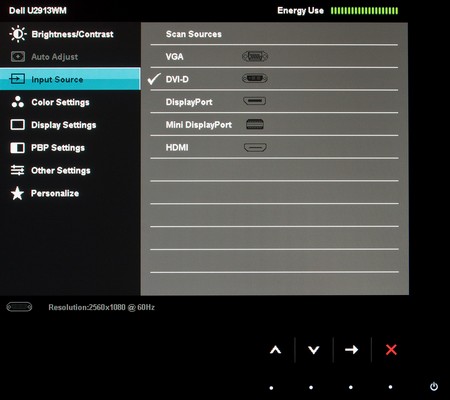Click the checkmark next to DVI-D

154,79
